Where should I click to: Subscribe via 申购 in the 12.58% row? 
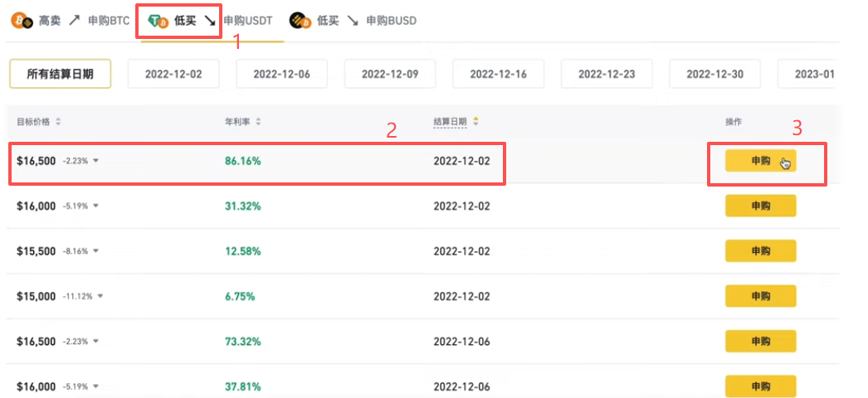pyautogui.click(x=761, y=251)
